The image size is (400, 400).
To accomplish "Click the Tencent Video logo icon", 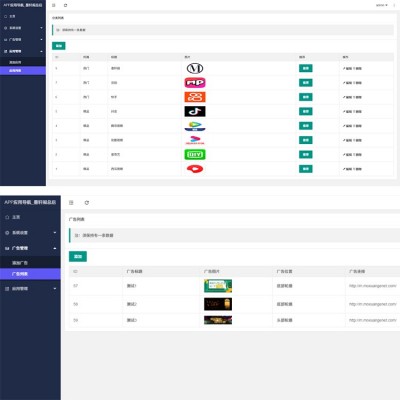I will click(195, 126).
